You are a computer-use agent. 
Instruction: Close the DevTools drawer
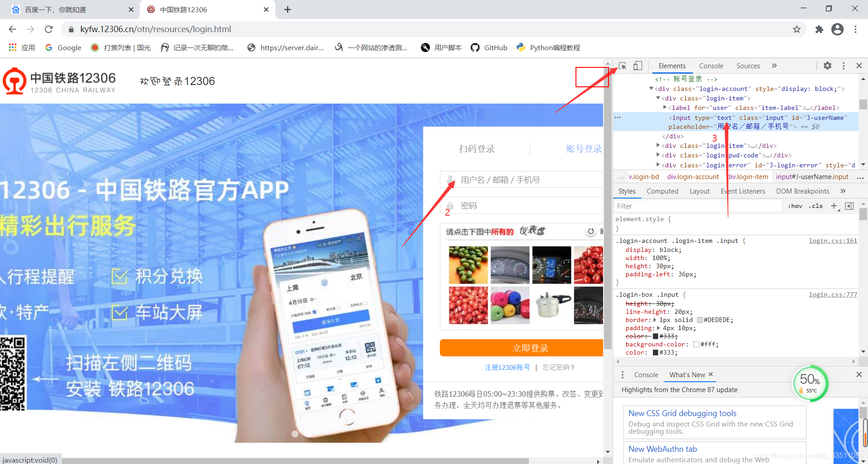click(859, 374)
